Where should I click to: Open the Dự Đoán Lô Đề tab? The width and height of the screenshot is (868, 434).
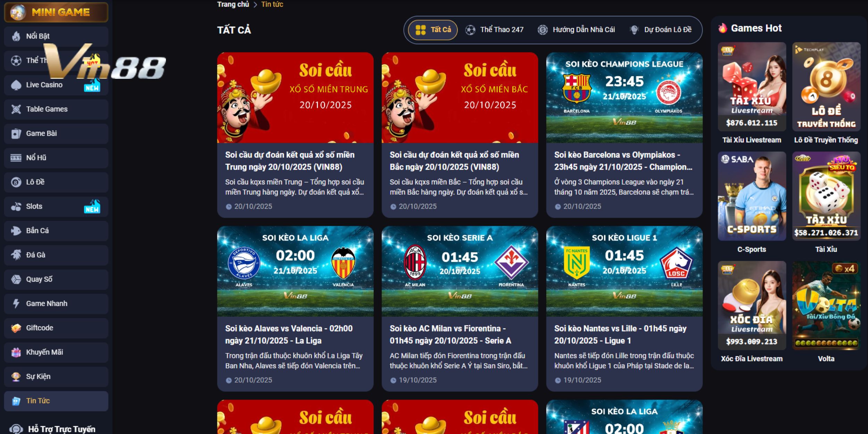click(x=661, y=30)
